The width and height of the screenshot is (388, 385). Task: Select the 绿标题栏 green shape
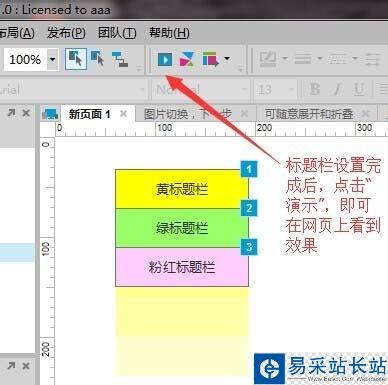click(x=182, y=228)
